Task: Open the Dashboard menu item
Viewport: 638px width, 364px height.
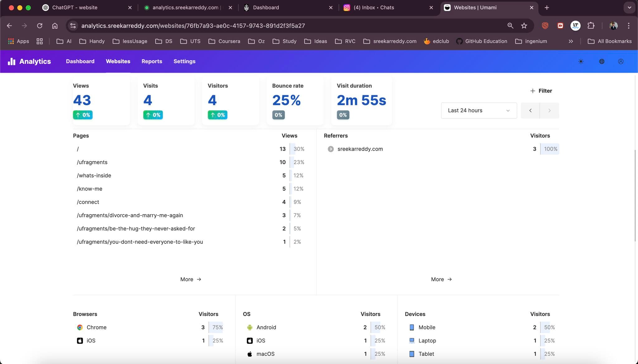Action: tap(80, 61)
